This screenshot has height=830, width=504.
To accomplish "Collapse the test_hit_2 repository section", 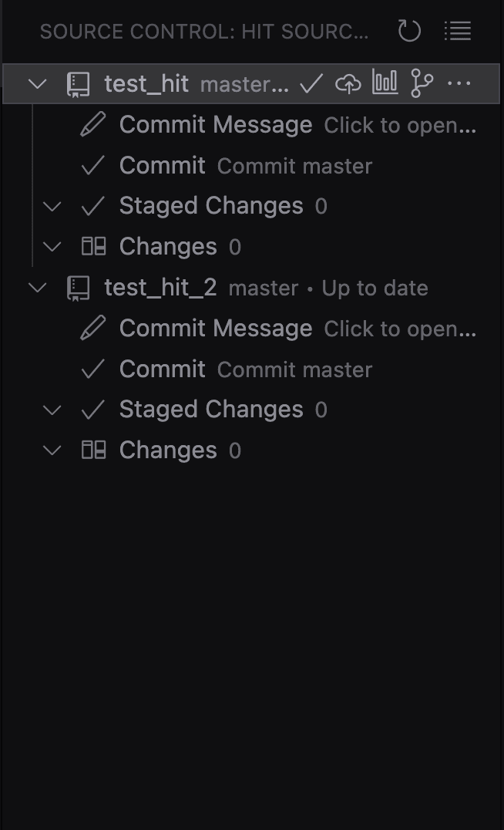I will 37,286.
